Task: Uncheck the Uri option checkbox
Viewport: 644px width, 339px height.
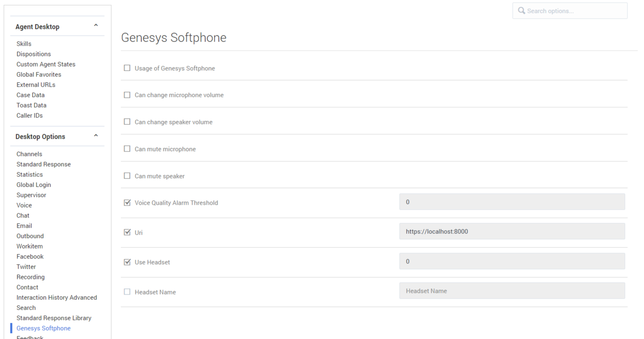Action: click(x=127, y=233)
